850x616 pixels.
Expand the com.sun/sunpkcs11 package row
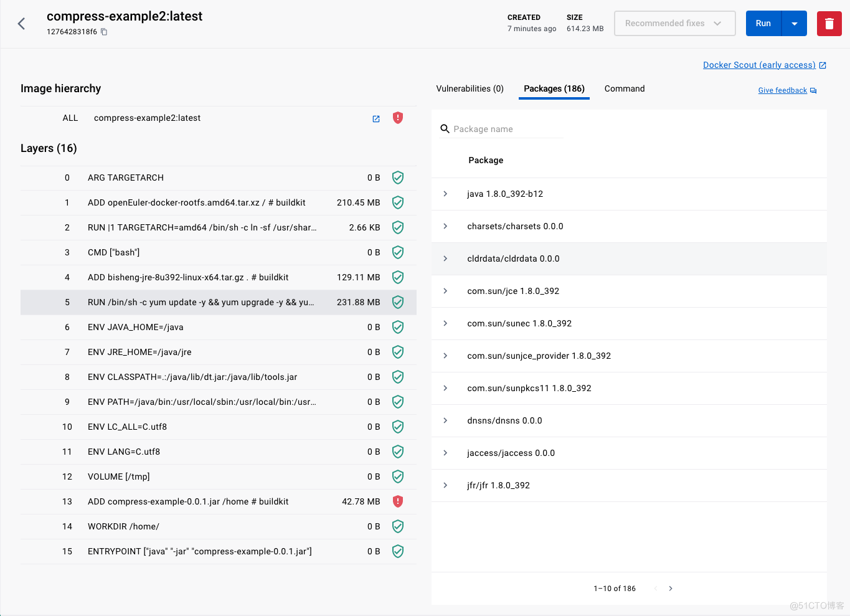pyautogui.click(x=445, y=388)
